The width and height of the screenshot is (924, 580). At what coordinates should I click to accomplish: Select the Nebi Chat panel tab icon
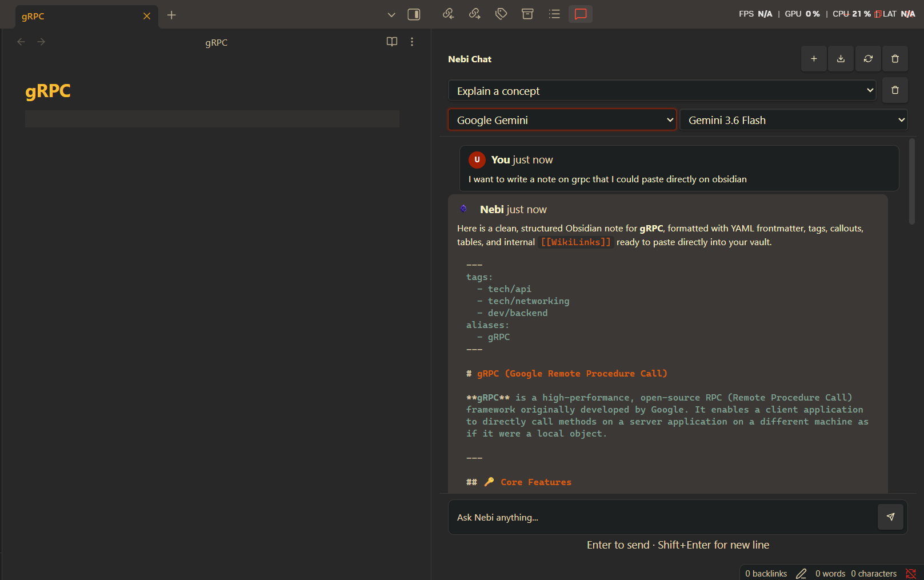coord(581,14)
